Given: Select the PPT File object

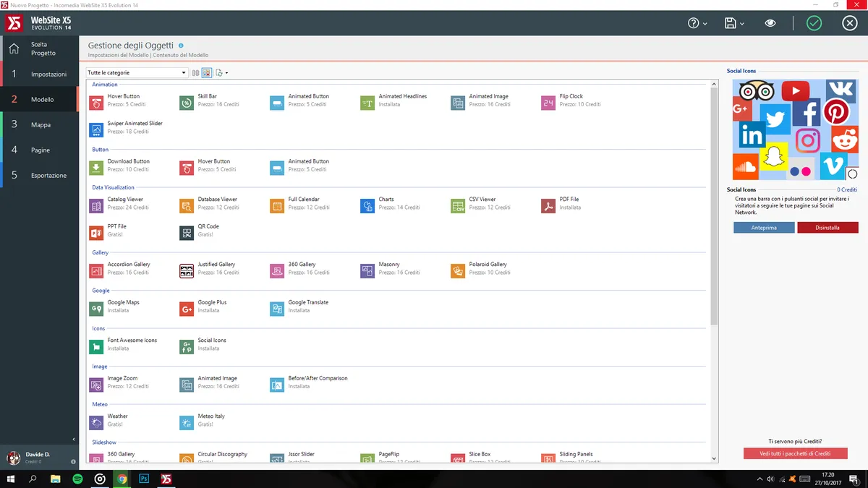Looking at the screenshot, I should [109, 231].
